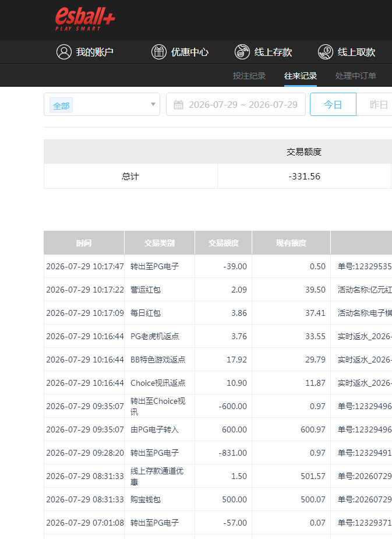Image resolution: width=392 pixels, height=539 pixels.
Task: Switch to 往来记录 tab
Action: coord(301,76)
